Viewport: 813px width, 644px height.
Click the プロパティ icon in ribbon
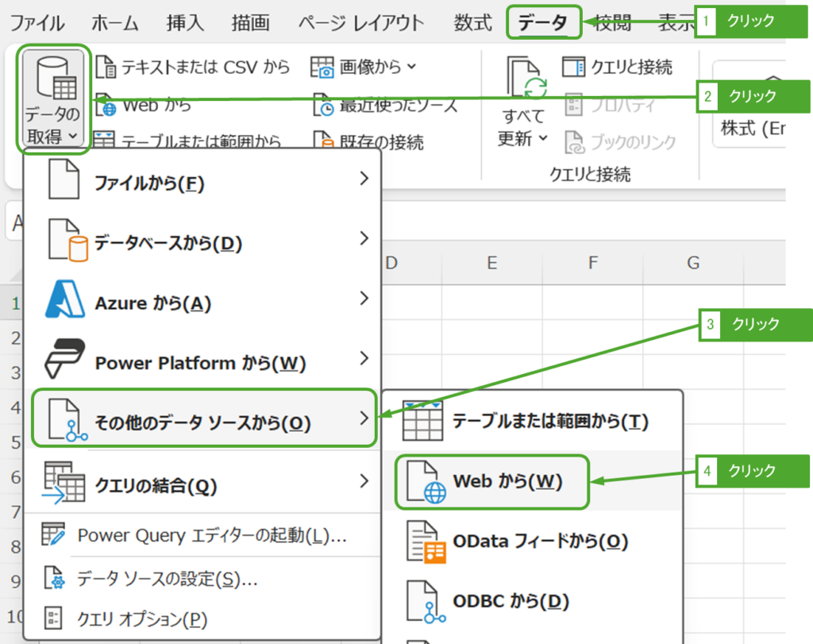pos(573,104)
